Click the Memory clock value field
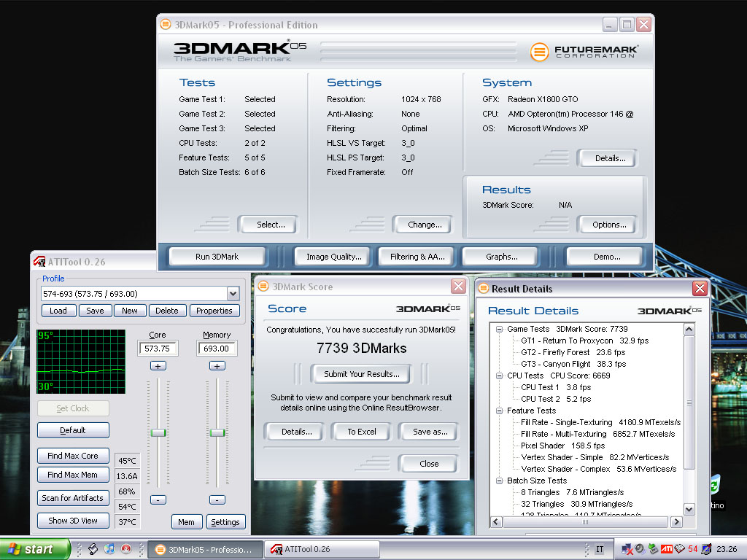This screenshot has width=747, height=560. [217, 349]
